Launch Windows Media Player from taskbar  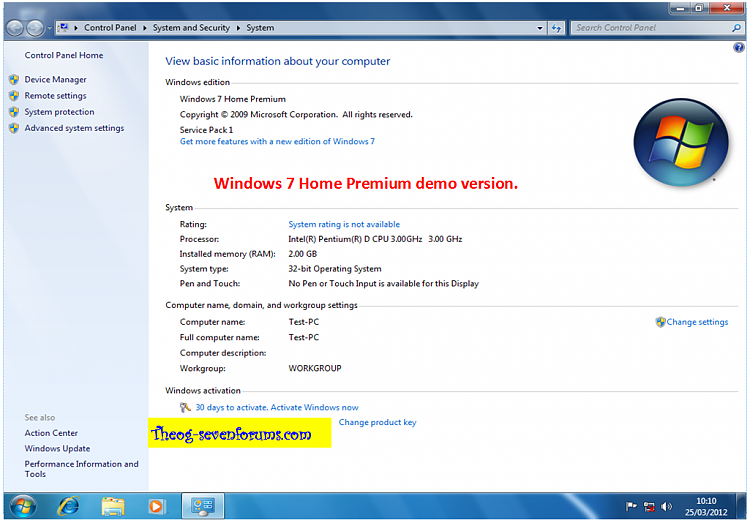[x=156, y=506]
